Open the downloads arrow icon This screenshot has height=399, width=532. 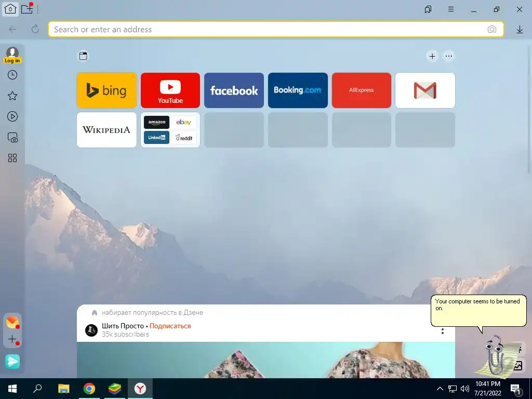pyautogui.click(x=520, y=30)
